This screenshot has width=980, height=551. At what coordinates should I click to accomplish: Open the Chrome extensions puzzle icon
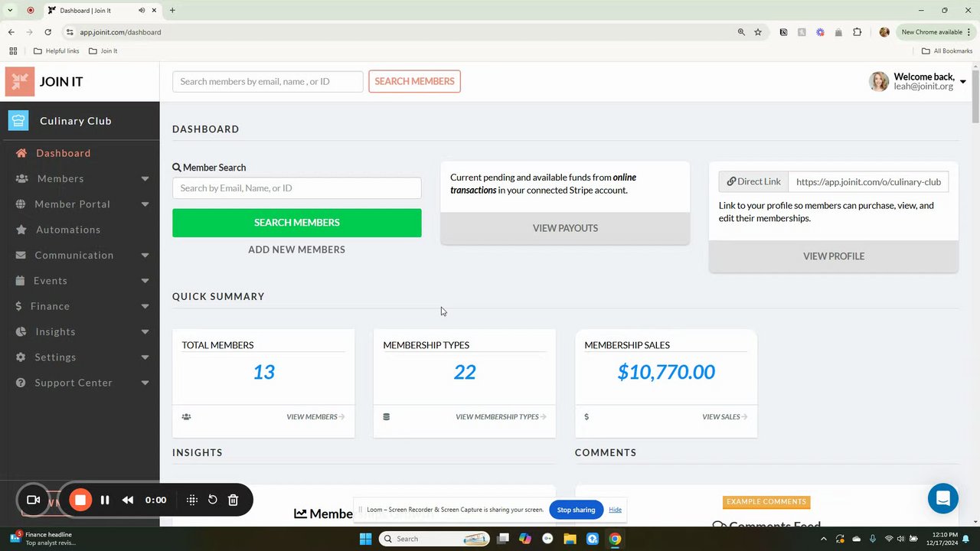[x=857, y=32]
